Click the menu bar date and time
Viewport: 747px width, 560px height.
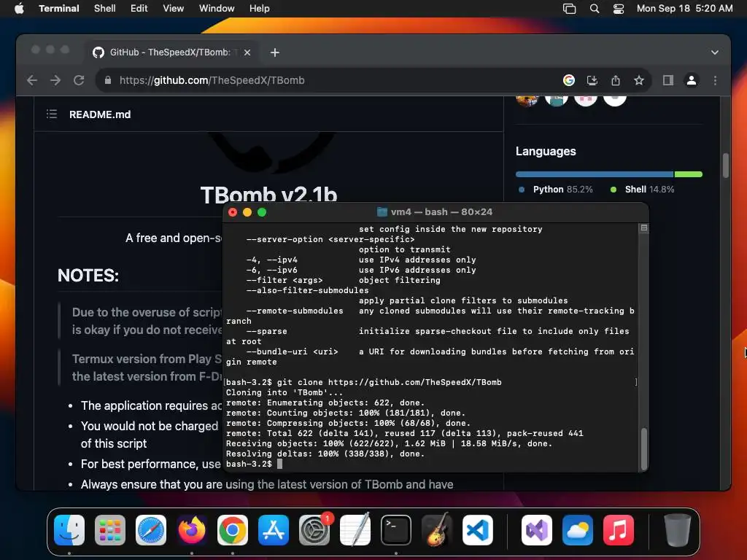coord(684,9)
